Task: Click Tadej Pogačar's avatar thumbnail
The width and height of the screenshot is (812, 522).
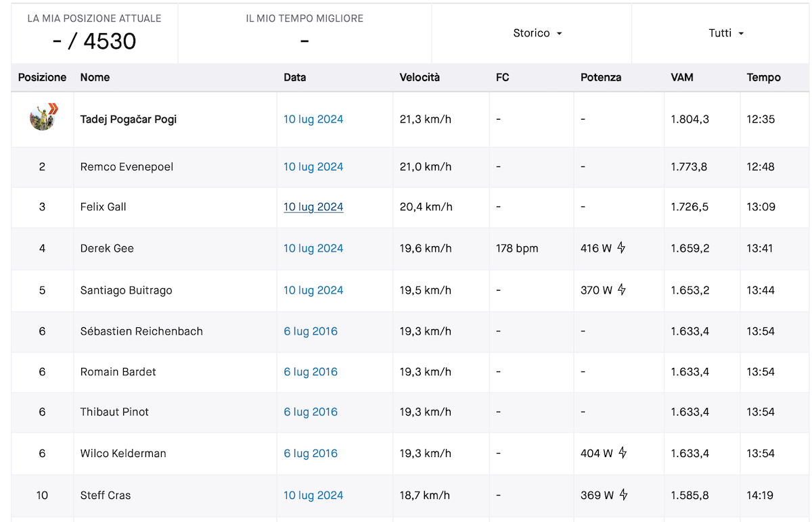Action: click(43, 118)
